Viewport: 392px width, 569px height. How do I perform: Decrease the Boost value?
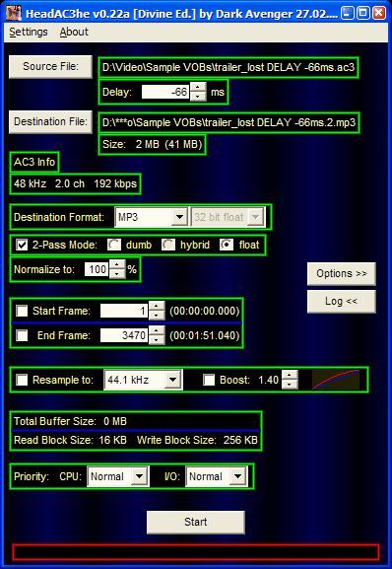point(290,385)
